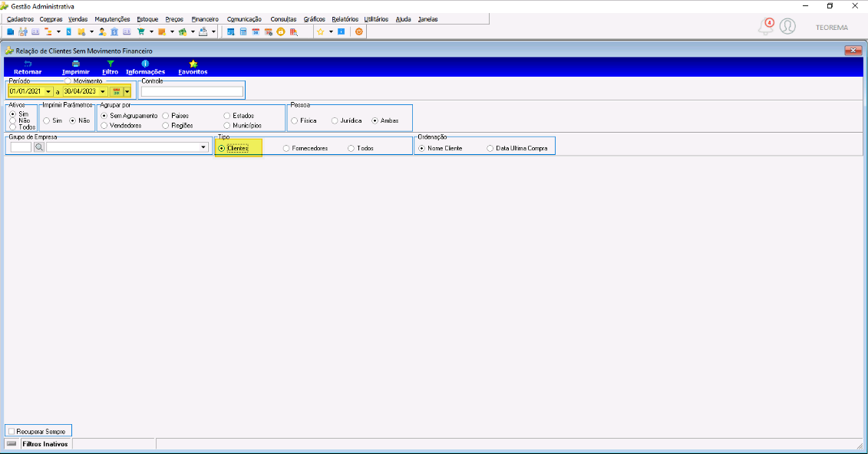The height and width of the screenshot is (454, 868).
Task: Open the green shopping cart icon
Action: pyautogui.click(x=141, y=31)
